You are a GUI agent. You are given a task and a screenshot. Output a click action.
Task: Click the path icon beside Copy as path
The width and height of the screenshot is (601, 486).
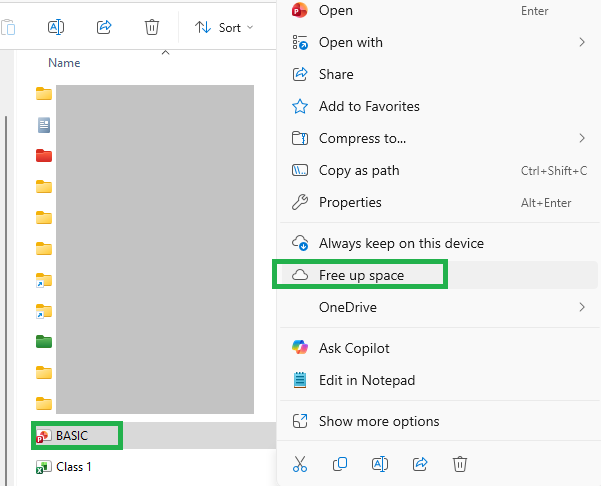coord(300,170)
